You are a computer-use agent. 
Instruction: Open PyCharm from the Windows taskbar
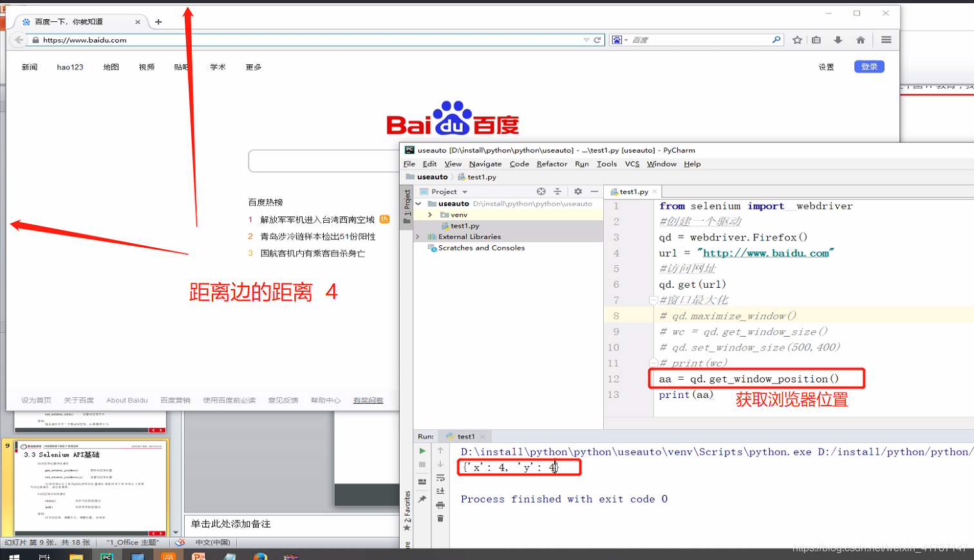(107, 556)
